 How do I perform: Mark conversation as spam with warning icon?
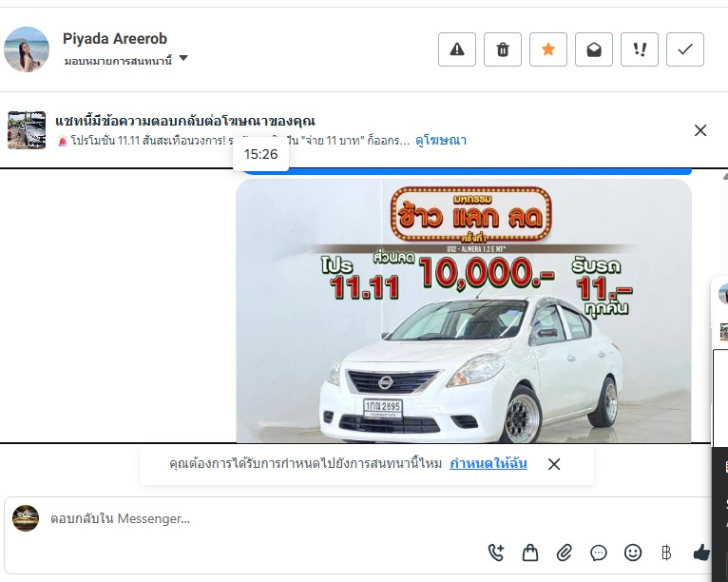point(457,49)
